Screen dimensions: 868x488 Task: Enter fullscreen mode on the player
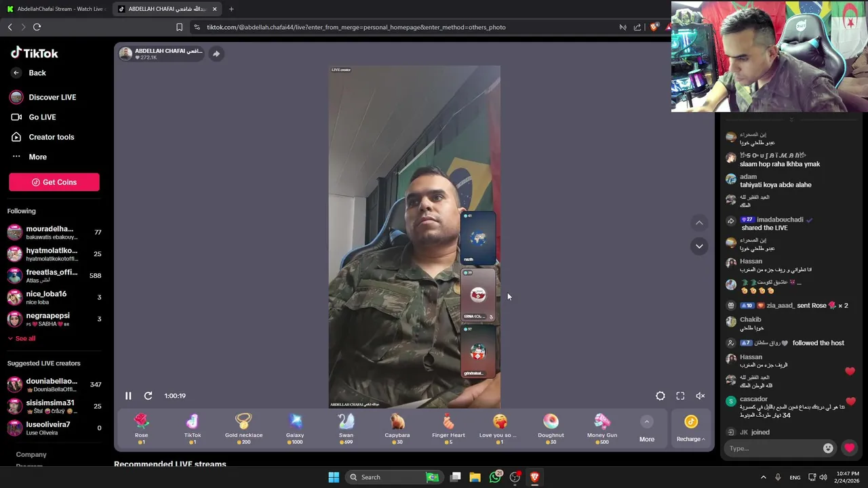[680, 396]
